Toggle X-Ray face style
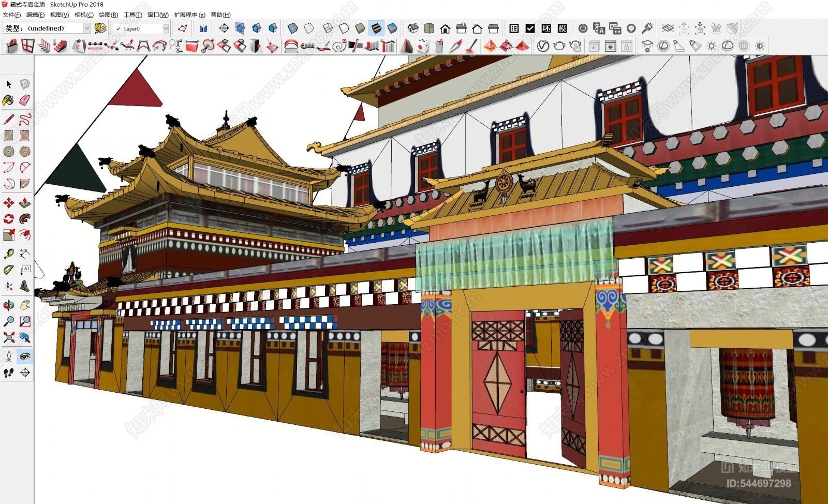 (x=292, y=28)
